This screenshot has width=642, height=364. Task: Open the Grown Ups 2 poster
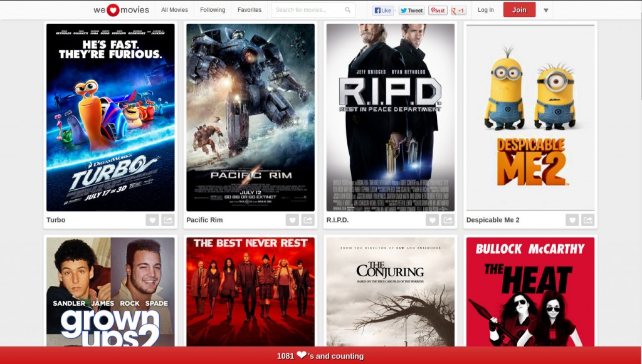point(110,292)
